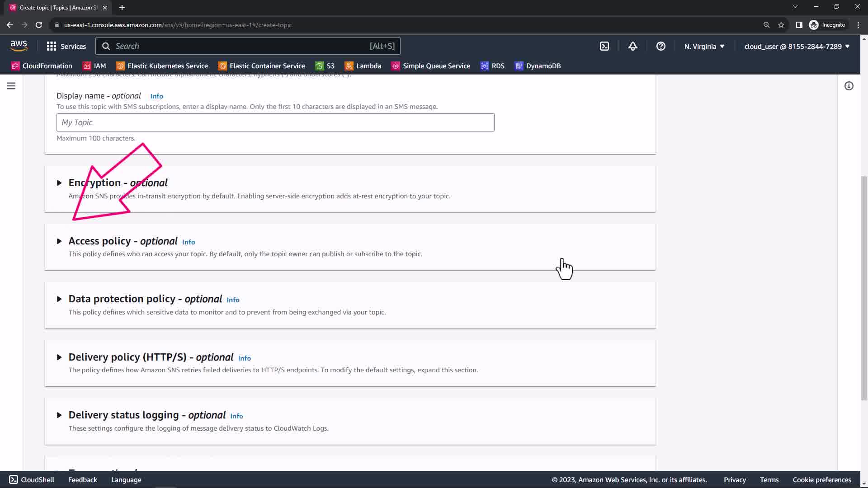This screenshot has width=868, height=488.
Task: Expand the Encryption optional section
Action: (x=59, y=183)
